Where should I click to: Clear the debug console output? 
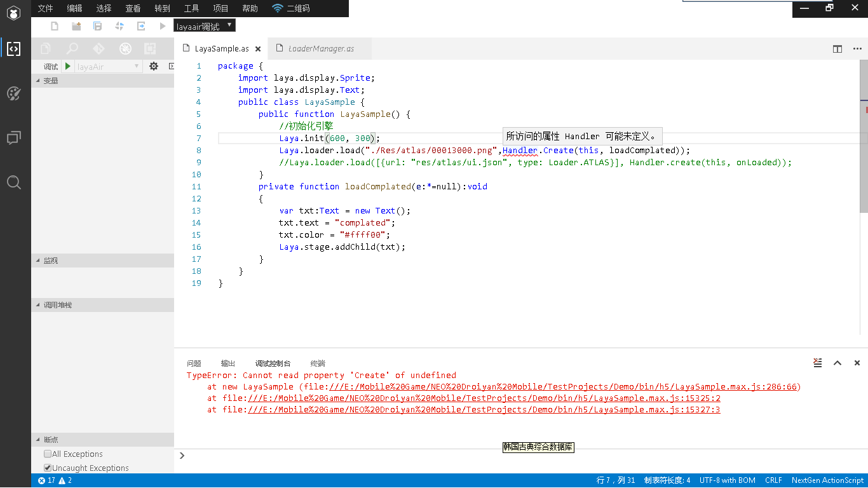(x=818, y=363)
